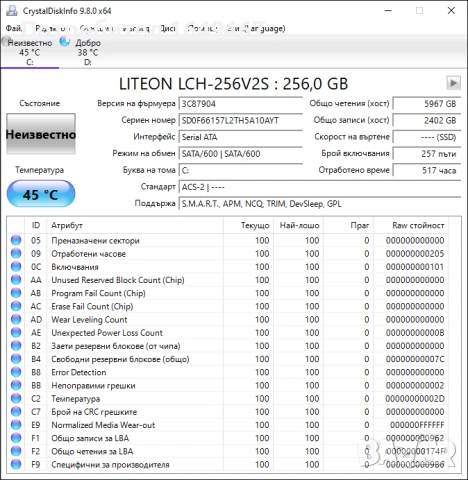
Task: Select disk C: tab showing Неизвестно 45 °C
Action: (29, 52)
